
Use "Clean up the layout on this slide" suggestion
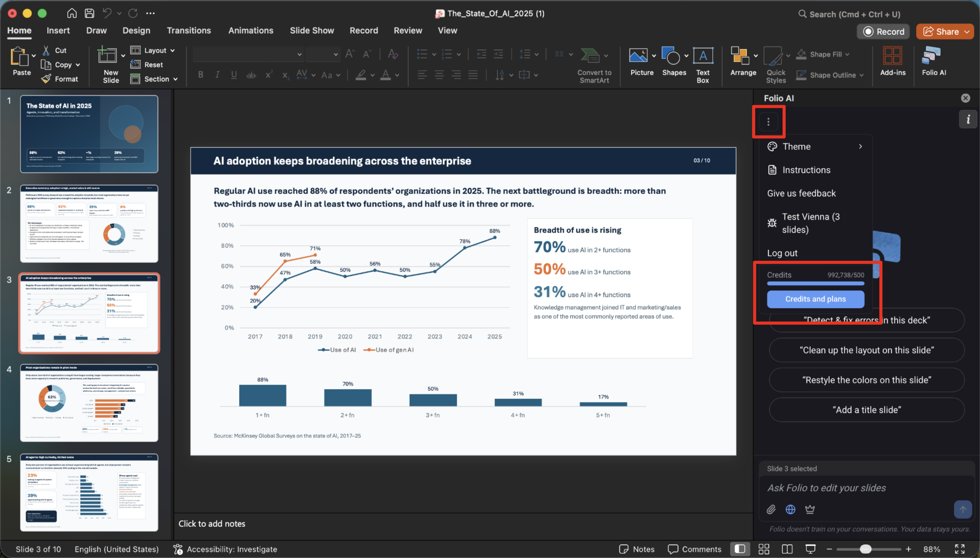coord(867,350)
